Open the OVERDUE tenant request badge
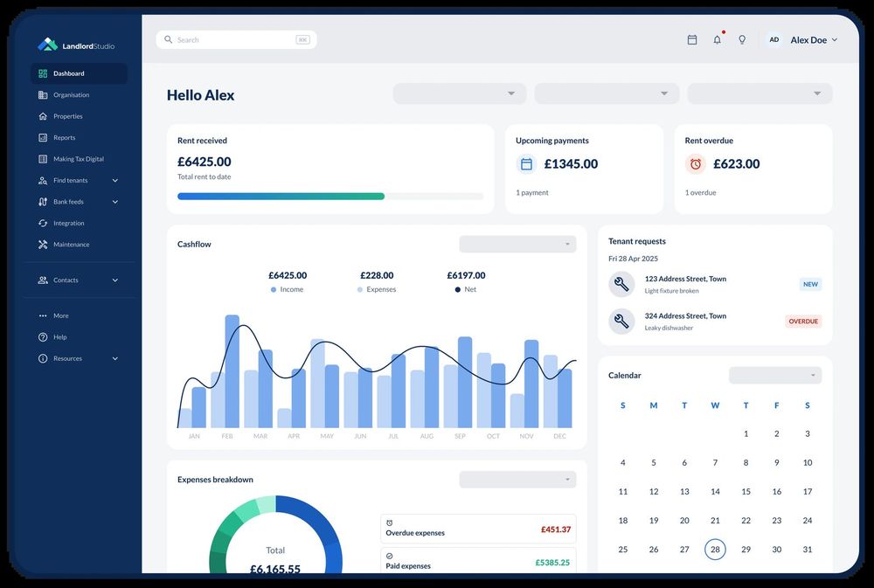The height and width of the screenshot is (588, 874). tap(803, 321)
